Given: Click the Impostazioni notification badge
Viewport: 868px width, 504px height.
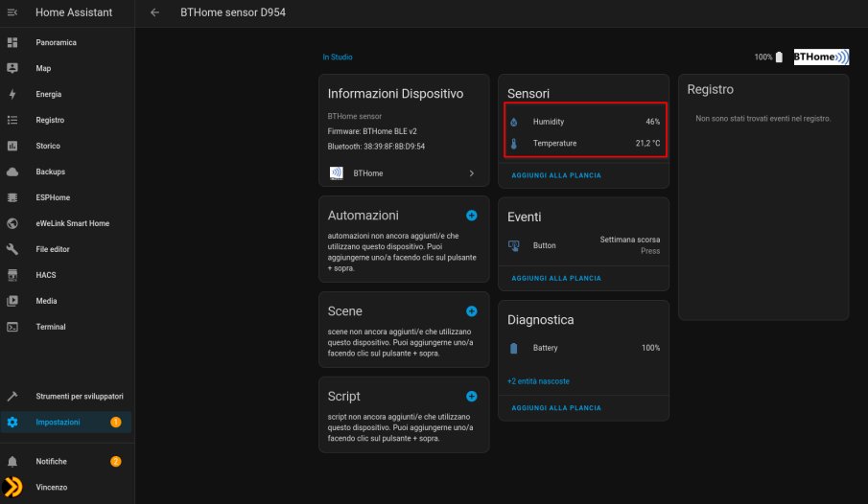Looking at the screenshot, I should point(116,423).
